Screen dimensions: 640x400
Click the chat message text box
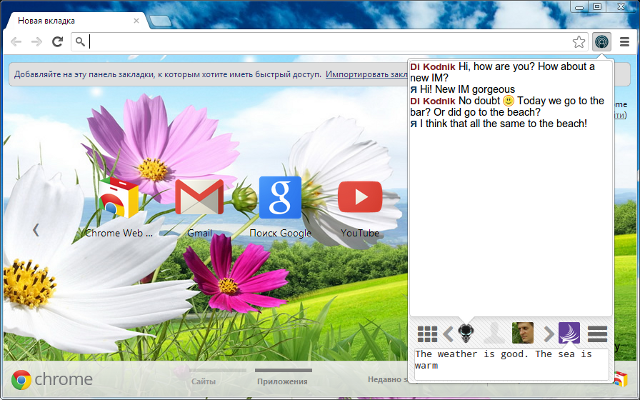tap(510, 362)
